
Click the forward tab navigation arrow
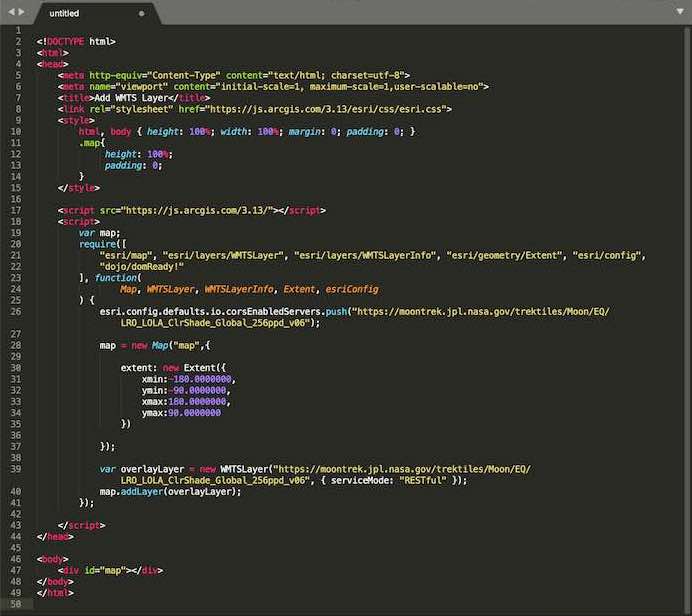[x=21, y=12]
